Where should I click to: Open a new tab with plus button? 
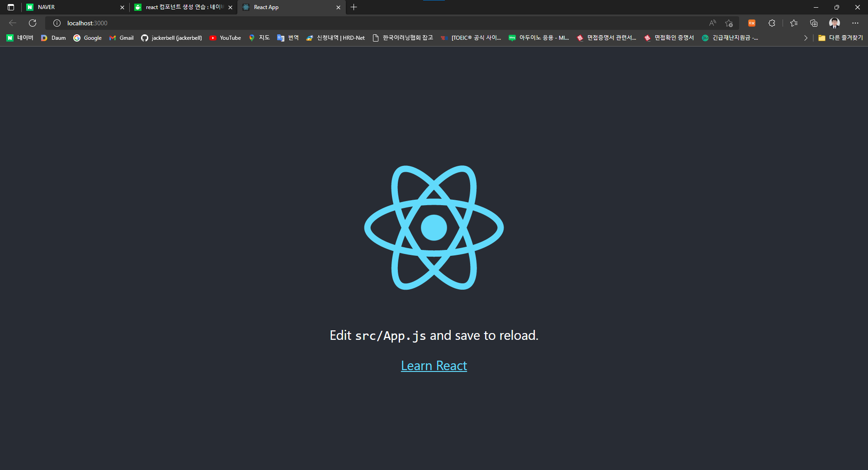pos(354,7)
